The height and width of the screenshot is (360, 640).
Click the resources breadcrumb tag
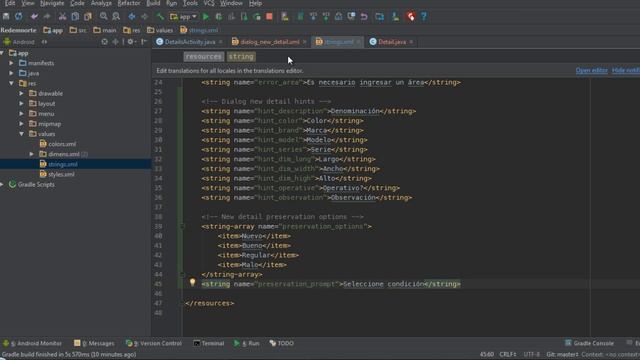point(203,57)
